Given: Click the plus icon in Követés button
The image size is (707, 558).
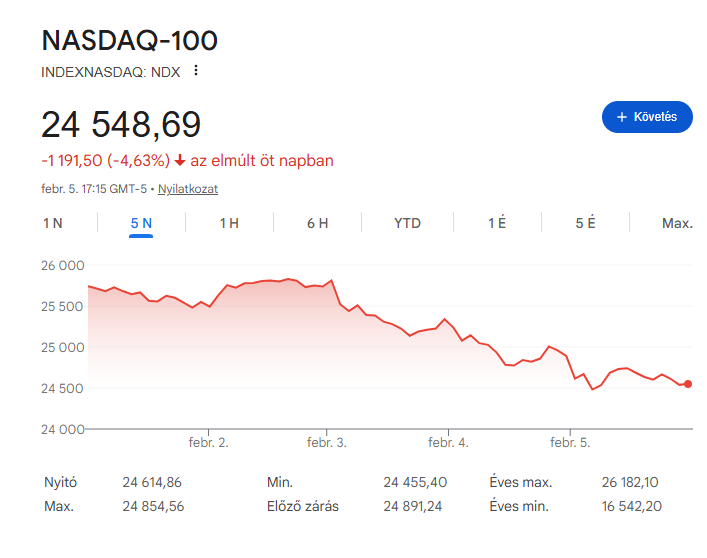Looking at the screenshot, I should click(x=622, y=117).
